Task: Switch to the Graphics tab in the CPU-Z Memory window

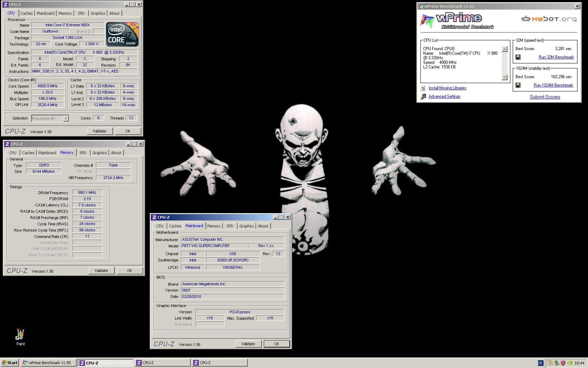Action: (x=100, y=153)
